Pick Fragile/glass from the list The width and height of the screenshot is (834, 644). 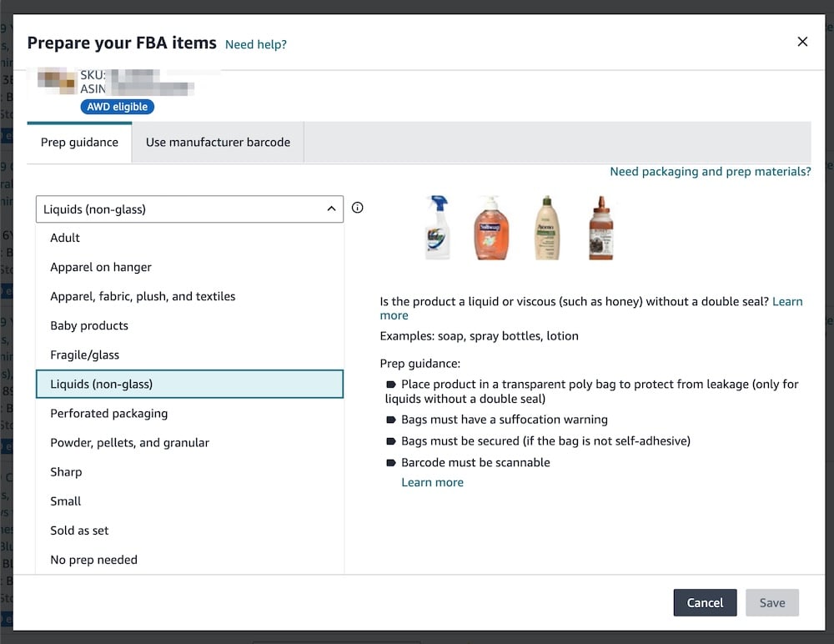(84, 355)
